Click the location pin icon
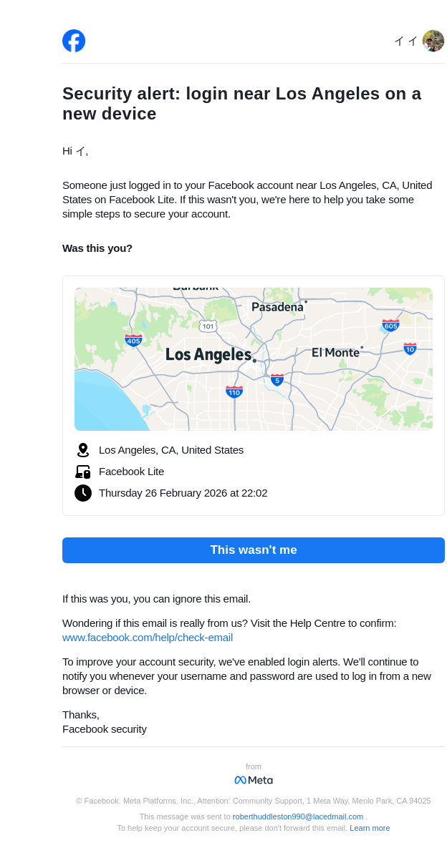447x868 pixels. click(83, 450)
